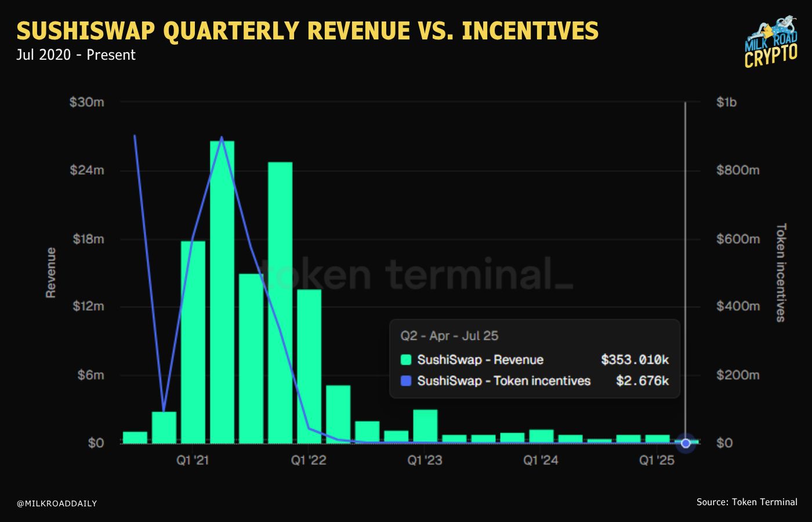Image resolution: width=812 pixels, height=522 pixels.
Task: Click the '$18m' revenue axis label
Action: tap(88, 239)
